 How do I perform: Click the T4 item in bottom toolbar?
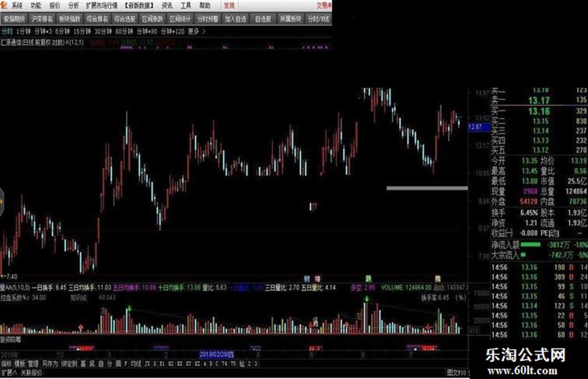click(225, 363)
